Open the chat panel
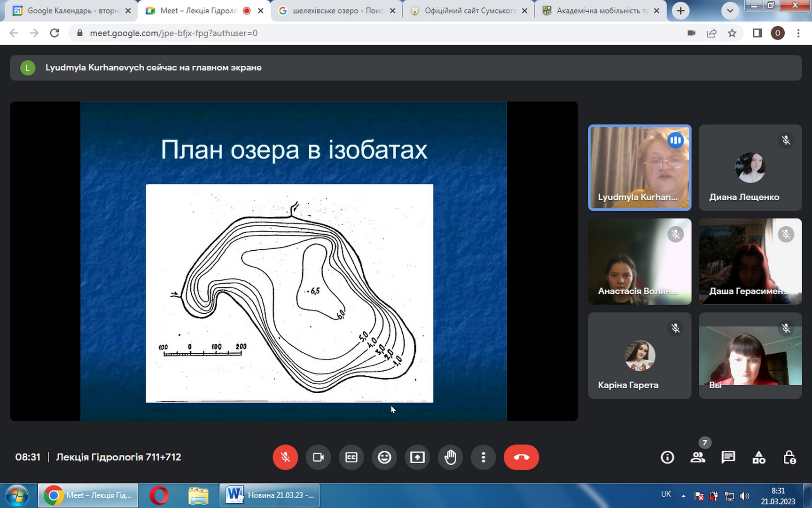The image size is (812, 508). click(x=728, y=457)
